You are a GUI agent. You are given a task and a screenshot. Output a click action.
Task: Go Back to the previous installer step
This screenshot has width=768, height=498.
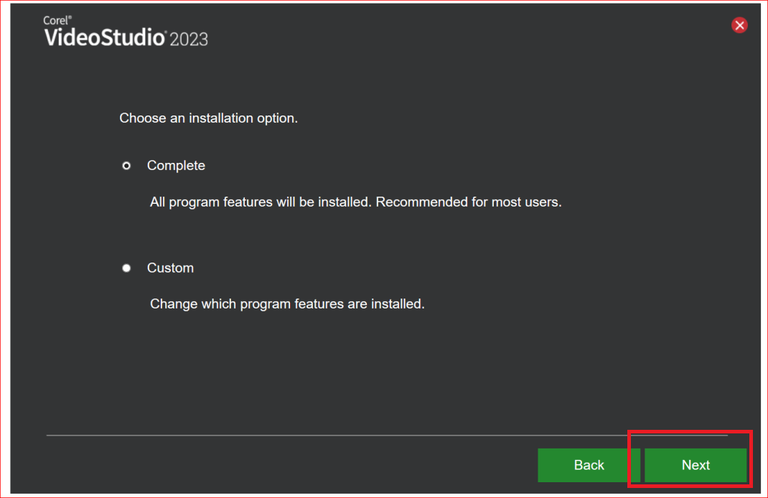(589, 465)
